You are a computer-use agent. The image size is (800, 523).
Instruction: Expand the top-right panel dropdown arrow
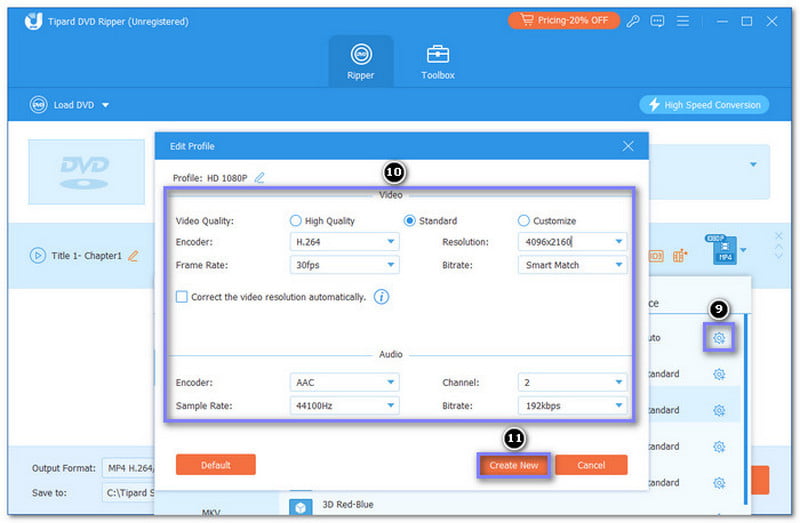point(753,165)
